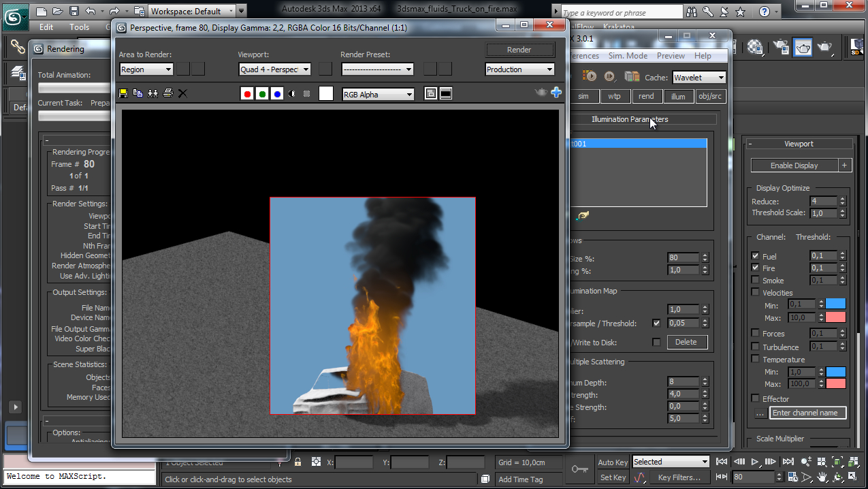The width and height of the screenshot is (868, 489).
Task: Save the rendered image with the floppy icon
Action: (123, 93)
